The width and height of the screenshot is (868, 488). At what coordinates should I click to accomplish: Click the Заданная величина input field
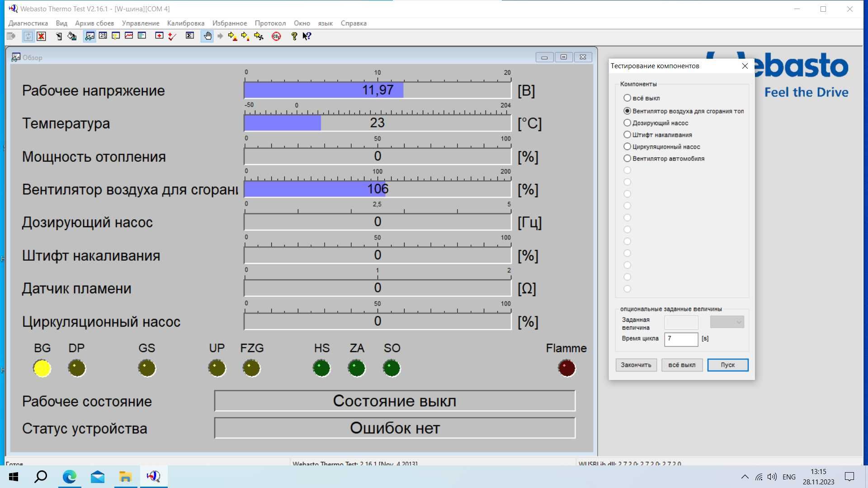pyautogui.click(x=681, y=322)
